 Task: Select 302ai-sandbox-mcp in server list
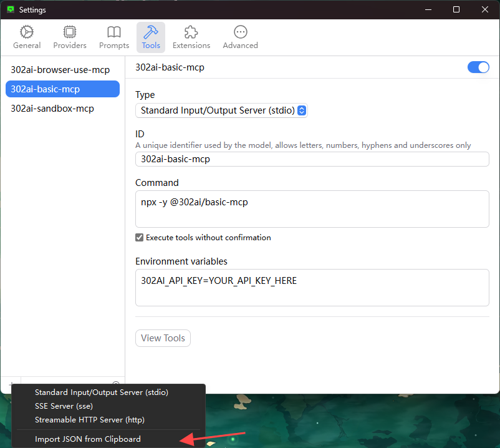62,109
